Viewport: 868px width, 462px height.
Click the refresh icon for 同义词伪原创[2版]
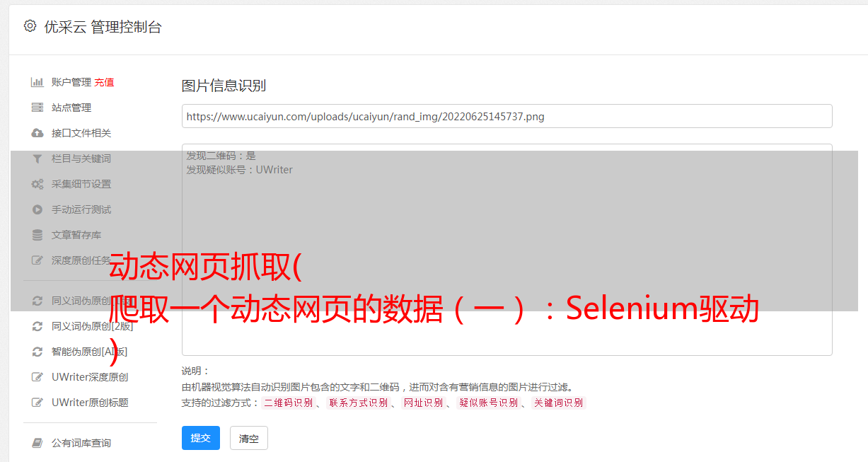coord(37,326)
